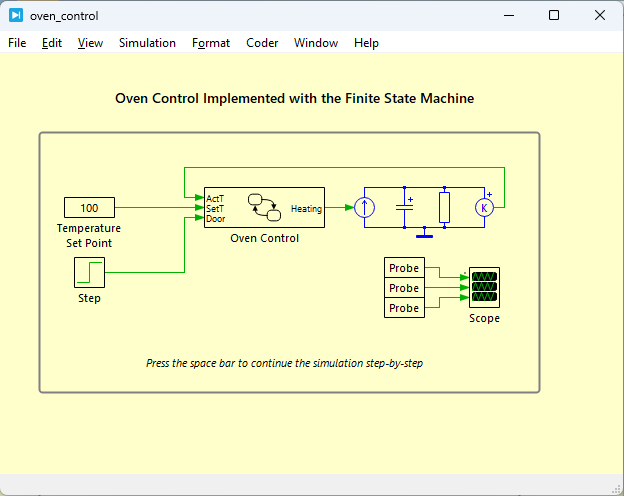Open the Help menu
This screenshot has height=496, width=624.
coord(366,43)
